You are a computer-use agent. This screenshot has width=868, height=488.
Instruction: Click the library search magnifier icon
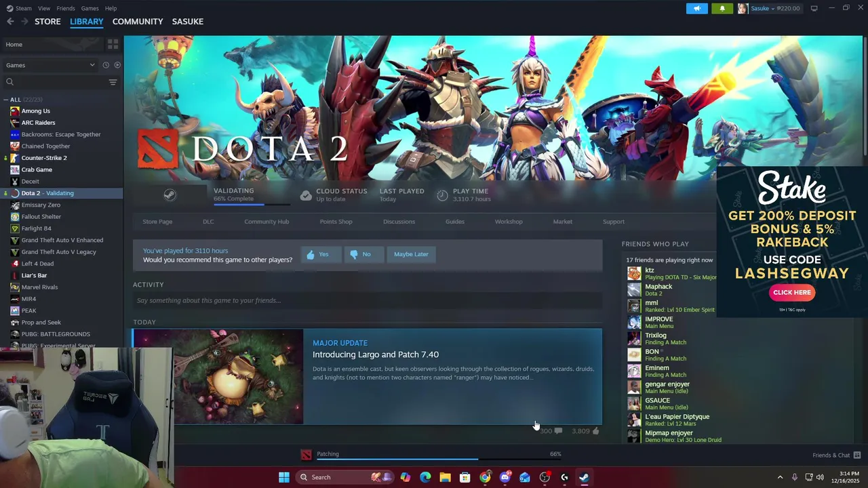click(9, 82)
